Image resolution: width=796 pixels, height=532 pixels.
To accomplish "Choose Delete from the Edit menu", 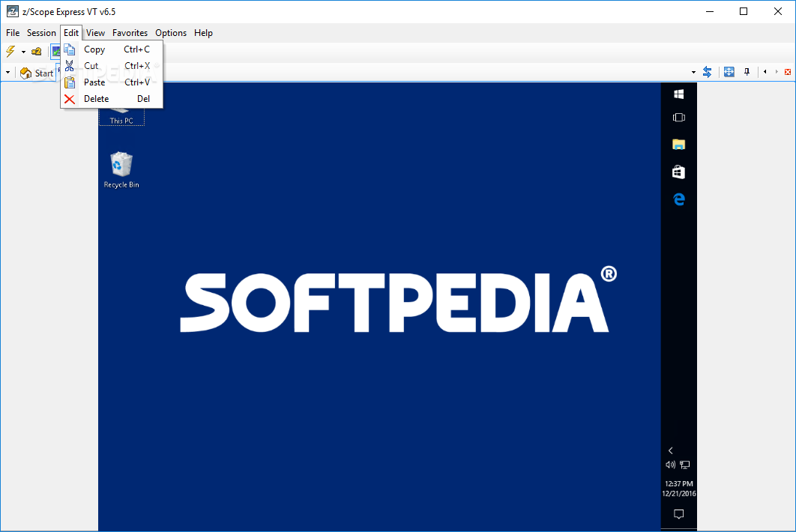I will point(112,98).
